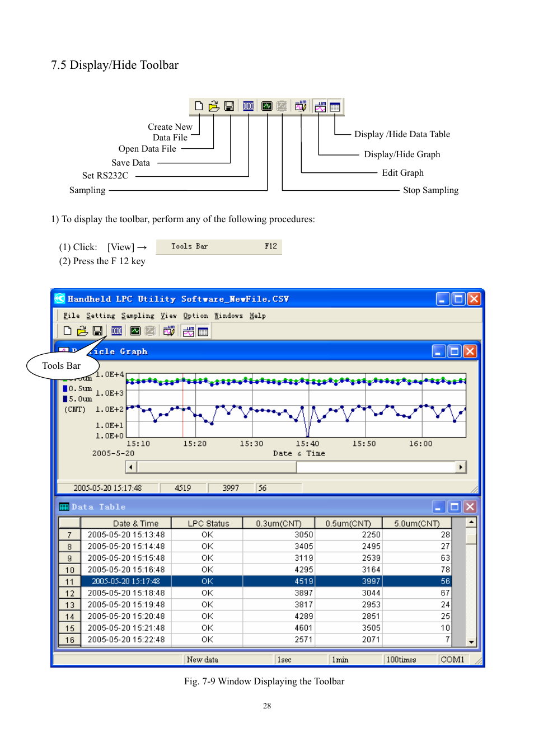Screen dimensions: 534x756
Task: Click 0.3um value 3405 in table
Action: (279, 547)
